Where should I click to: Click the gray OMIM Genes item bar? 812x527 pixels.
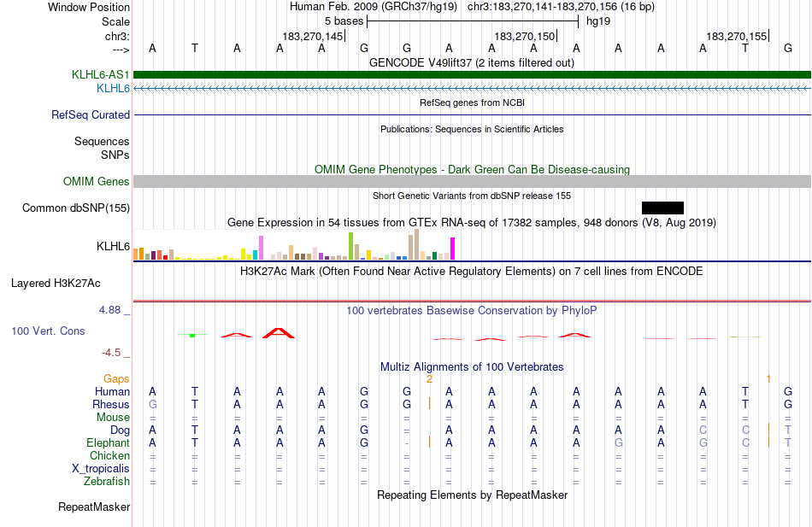click(x=473, y=181)
